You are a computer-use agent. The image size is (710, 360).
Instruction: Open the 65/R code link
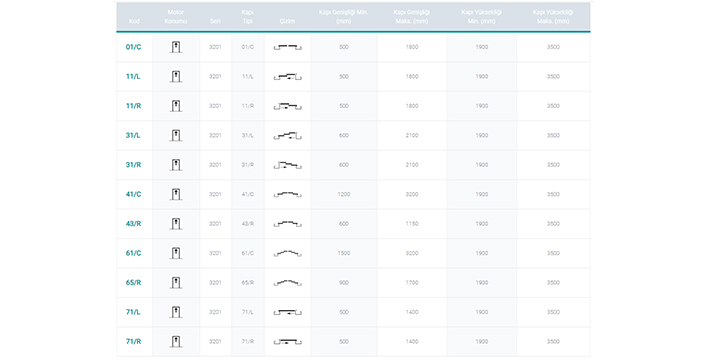134,283
